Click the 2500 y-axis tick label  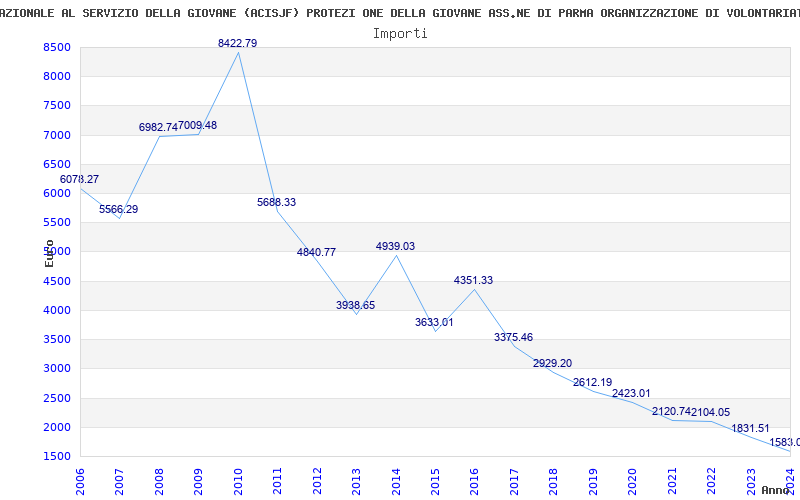58,398
